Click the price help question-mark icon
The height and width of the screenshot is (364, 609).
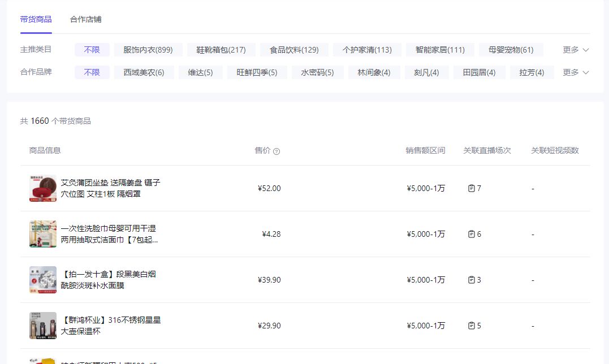point(277,151)
